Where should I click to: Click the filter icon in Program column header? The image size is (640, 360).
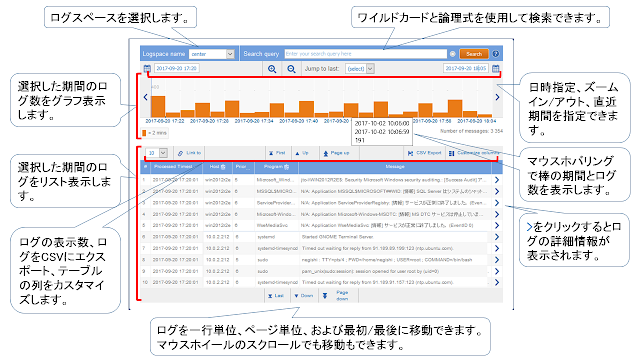pos(287,167)
